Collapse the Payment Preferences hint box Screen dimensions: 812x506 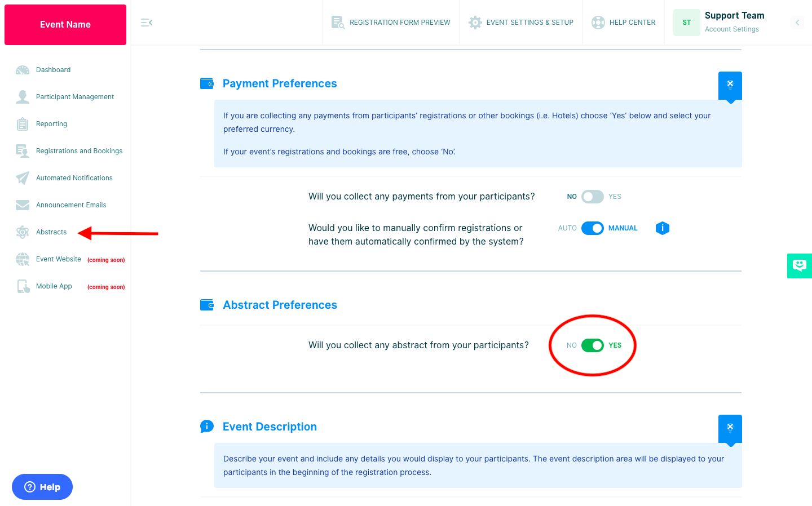730,85
